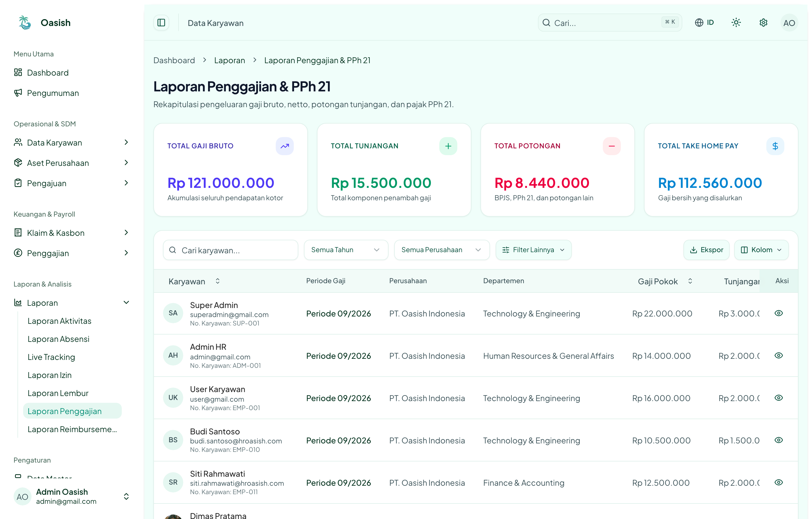The width and height of the screenshot is (812, 519).
Task: Switch theme with the sun icon
Action: pyautogui.click(x=736, y=23)
